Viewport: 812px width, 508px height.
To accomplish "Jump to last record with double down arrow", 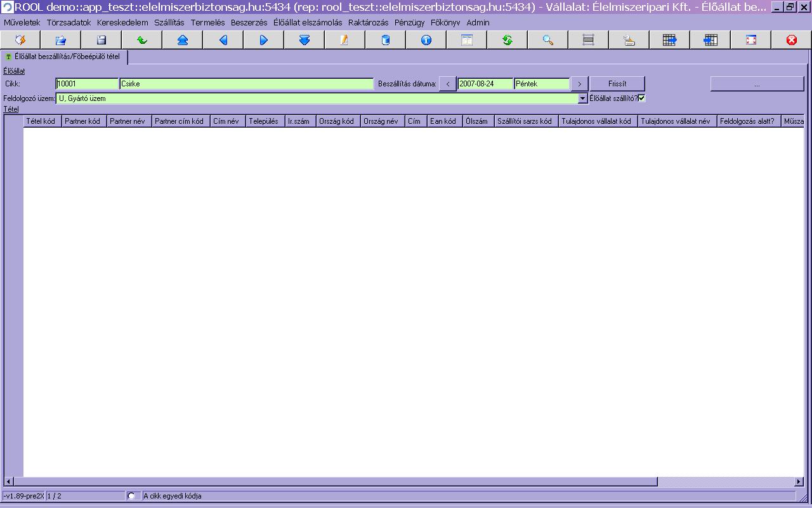I will pos(304,40).
